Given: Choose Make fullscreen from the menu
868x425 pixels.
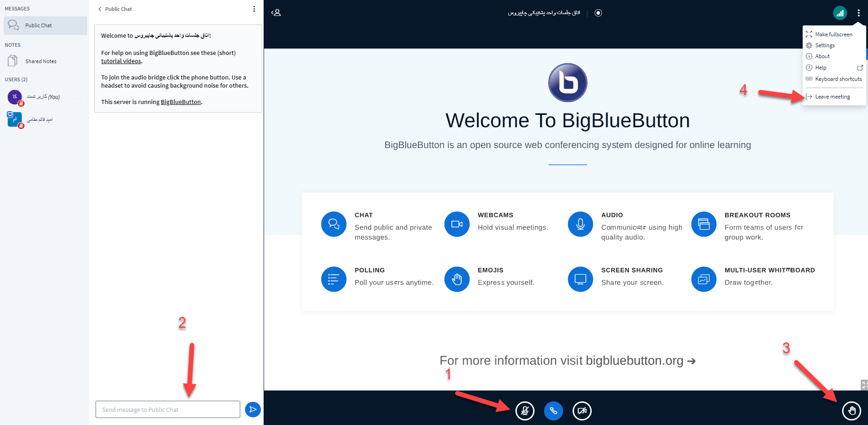Looking at the screenshot, I should [x=834, y=35].
